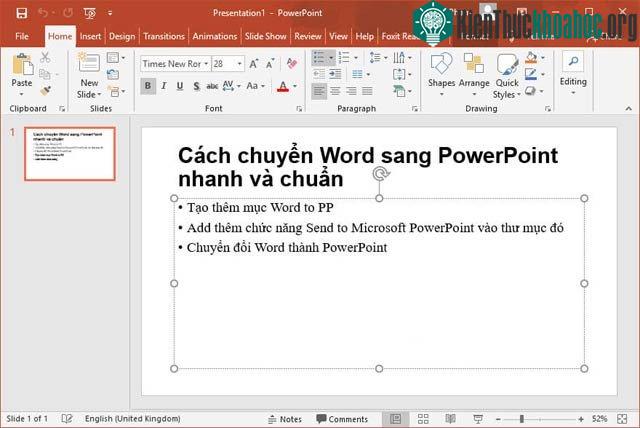Center the text
The width and height of the screenshot is (640, 428).
[x=336, y=91]
